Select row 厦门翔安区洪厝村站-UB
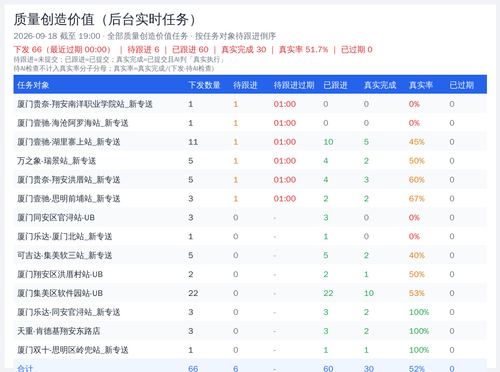The image size is (500, 372). tap(250, 274)
